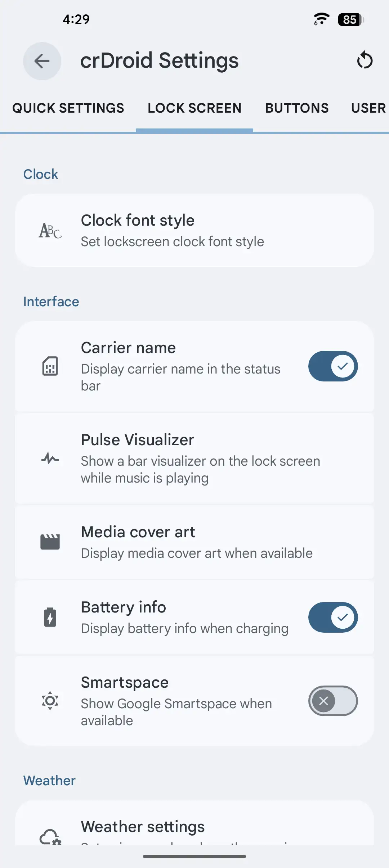Open the User tab
The height and width of the screenshot is (868, 389).
[x=368, y=108]
